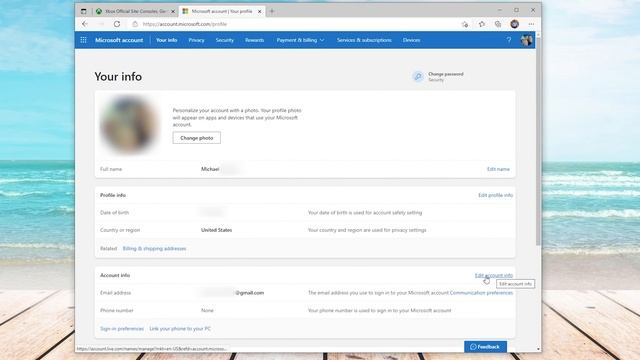Viewport: 640px width, 360px height.
Task: Open Billing & shipping addresses link
Action: [154, 249]
